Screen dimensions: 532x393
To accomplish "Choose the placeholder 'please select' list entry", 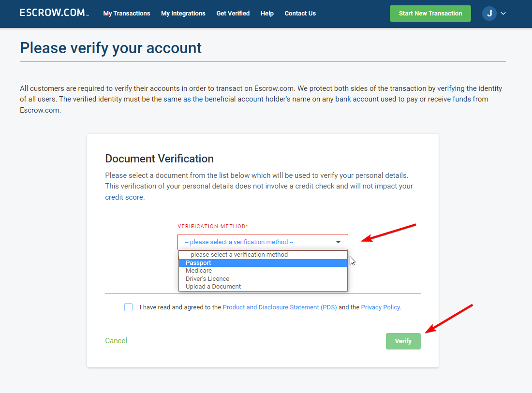I will pyautogui.click(x=263, y=255).
